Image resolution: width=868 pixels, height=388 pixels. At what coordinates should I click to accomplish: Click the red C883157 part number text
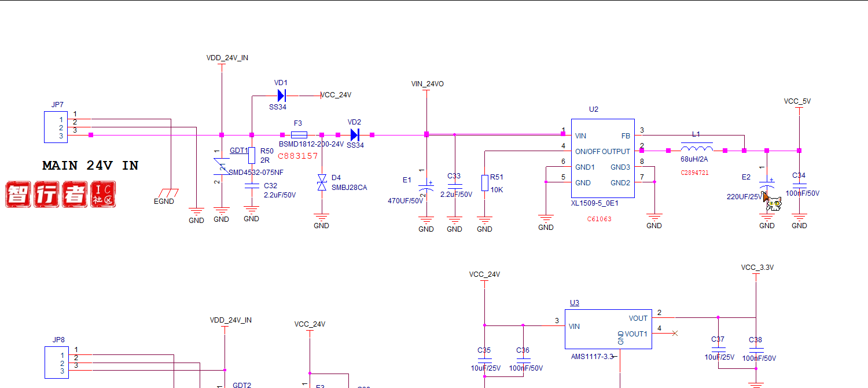[x=298, y=156]
